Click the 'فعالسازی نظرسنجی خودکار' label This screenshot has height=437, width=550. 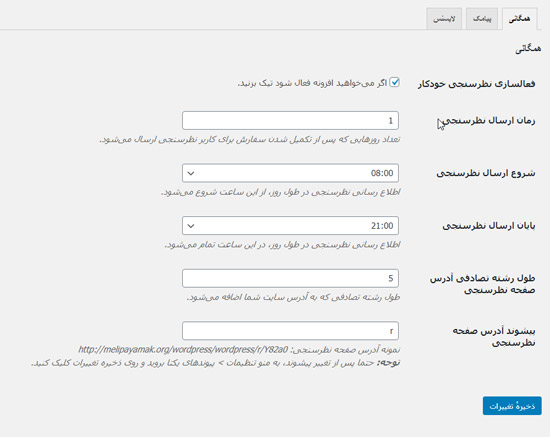(x=476, y=84)
